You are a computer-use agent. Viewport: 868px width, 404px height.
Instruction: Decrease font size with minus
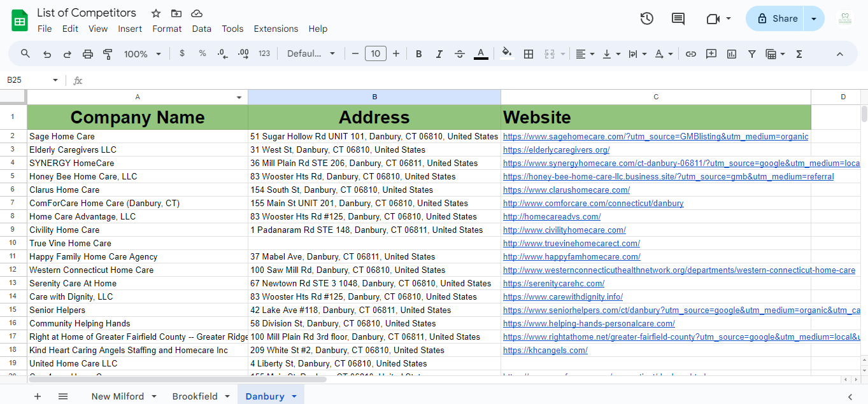pos(355,54)
